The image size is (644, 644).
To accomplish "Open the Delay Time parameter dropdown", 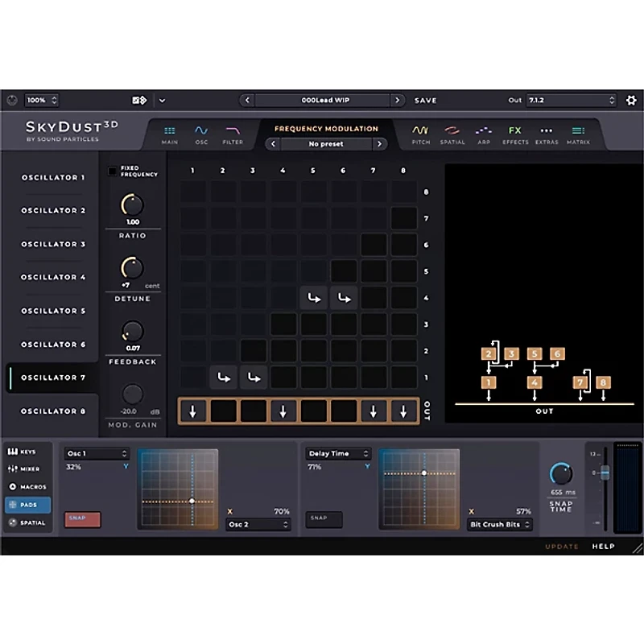I will 337,453.
